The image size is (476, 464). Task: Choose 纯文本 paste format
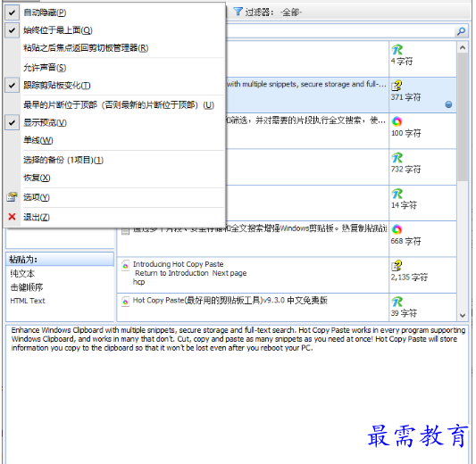22,273
